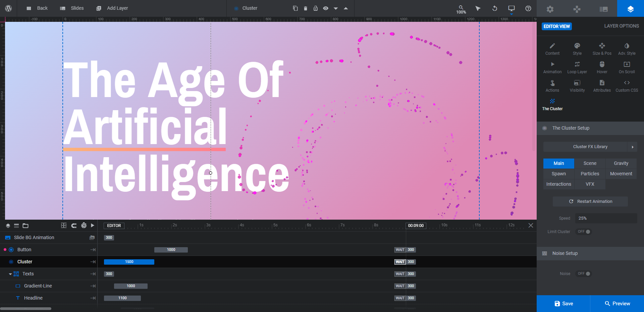Open the WordPress logo menu
Image resolution: width=644 pixels, height=312 pixels.
pos(8,8)
